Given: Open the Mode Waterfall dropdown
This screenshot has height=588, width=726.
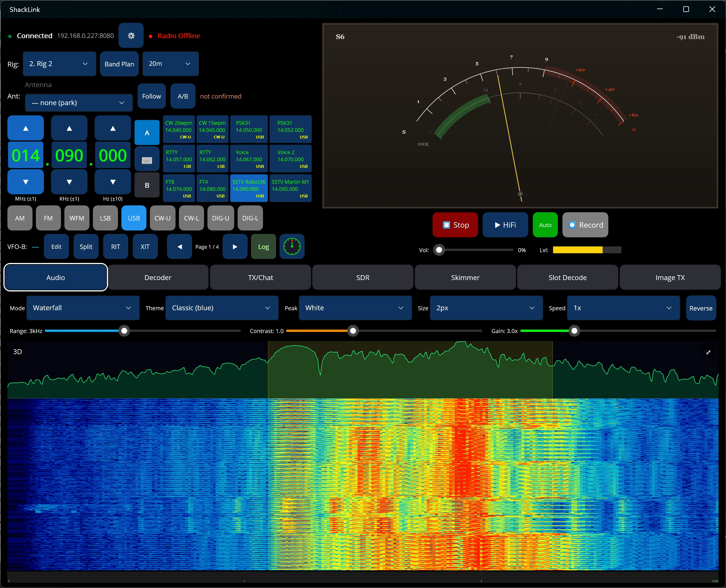Looking at the screenshot, I should pyautogui.click(x=83, y=308).
